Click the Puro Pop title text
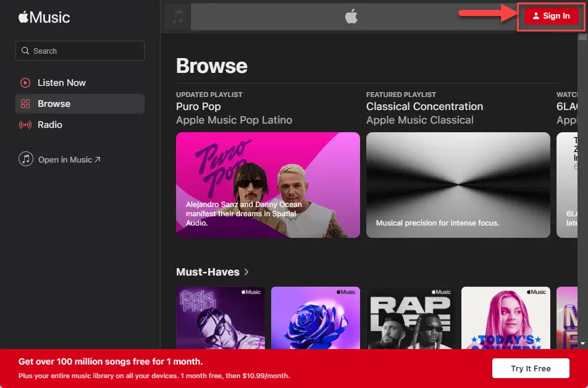Screen dimensions: 588x388 point(198,106)
